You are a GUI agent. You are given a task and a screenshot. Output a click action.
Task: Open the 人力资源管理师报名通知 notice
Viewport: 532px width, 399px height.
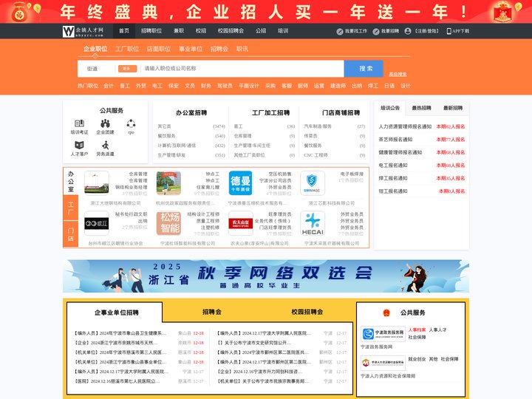click(x=405, y=126)
